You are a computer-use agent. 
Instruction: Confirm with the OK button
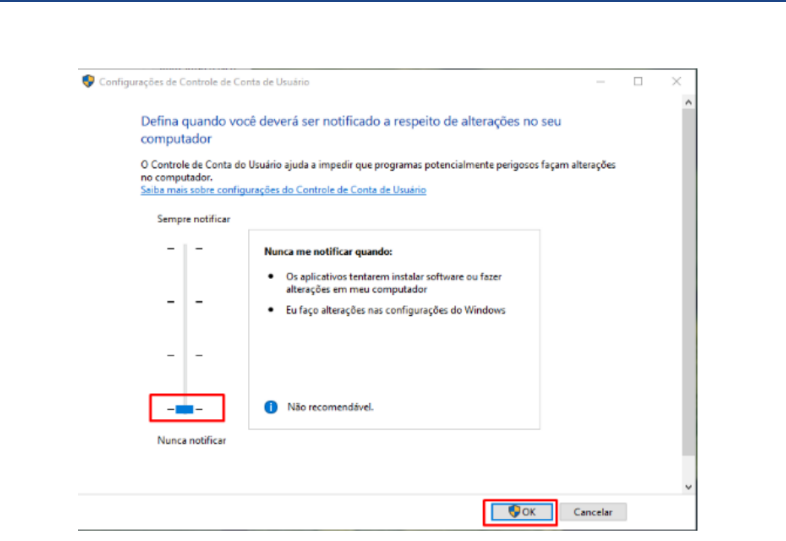(522, 511)
